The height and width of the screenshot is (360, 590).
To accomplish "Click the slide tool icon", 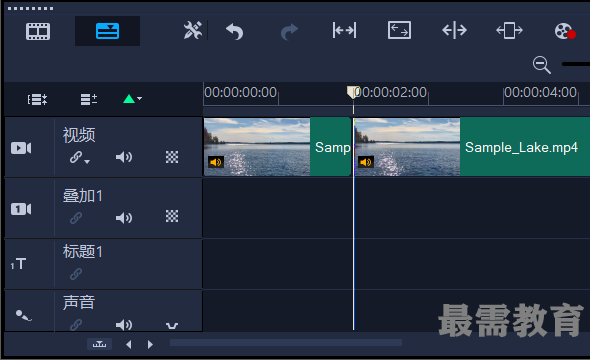I will coord(509,30).
